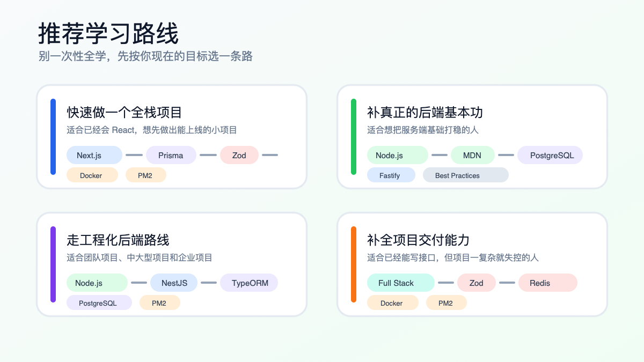Click Node.js tag in 走工程化后端路线 card
This screenshot has height=362, width=644.
click(x=97, y=283)
